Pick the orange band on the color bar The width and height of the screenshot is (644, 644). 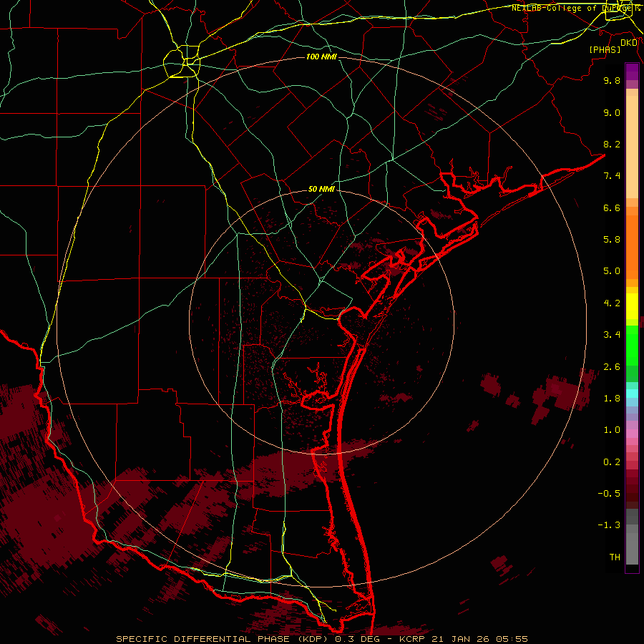coord(632,248)
